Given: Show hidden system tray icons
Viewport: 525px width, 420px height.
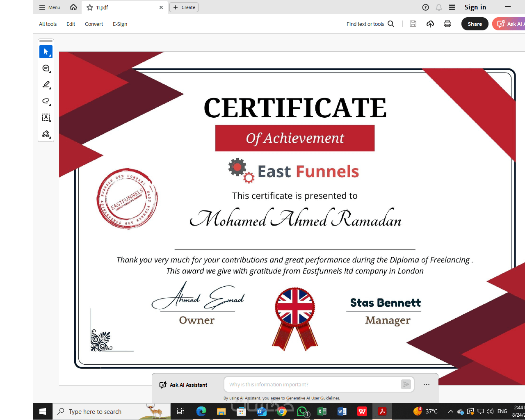Looking at the screenshot, I should coord(450,411).
